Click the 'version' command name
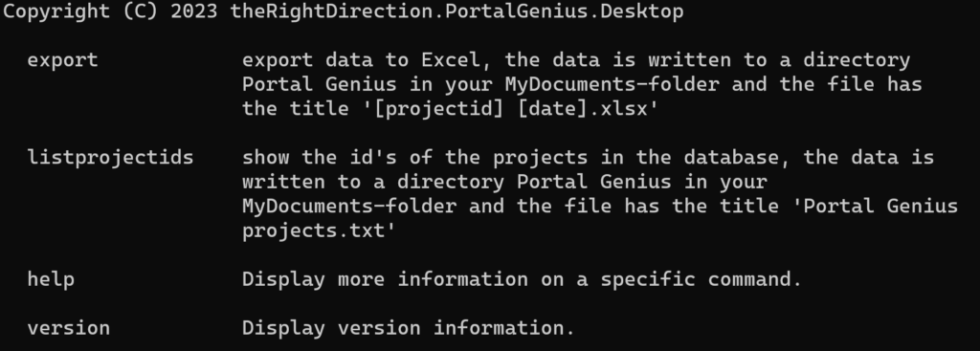 click(69, 328)
